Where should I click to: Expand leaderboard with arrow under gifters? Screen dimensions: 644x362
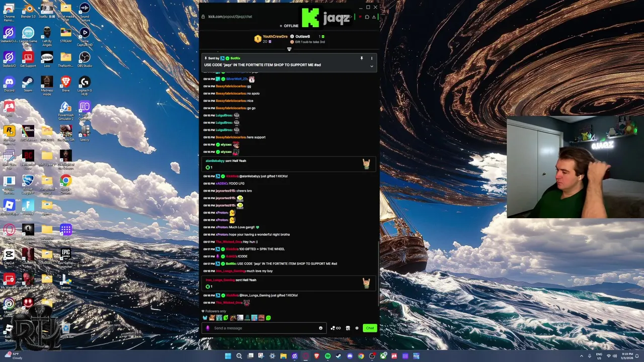[289, 49]
